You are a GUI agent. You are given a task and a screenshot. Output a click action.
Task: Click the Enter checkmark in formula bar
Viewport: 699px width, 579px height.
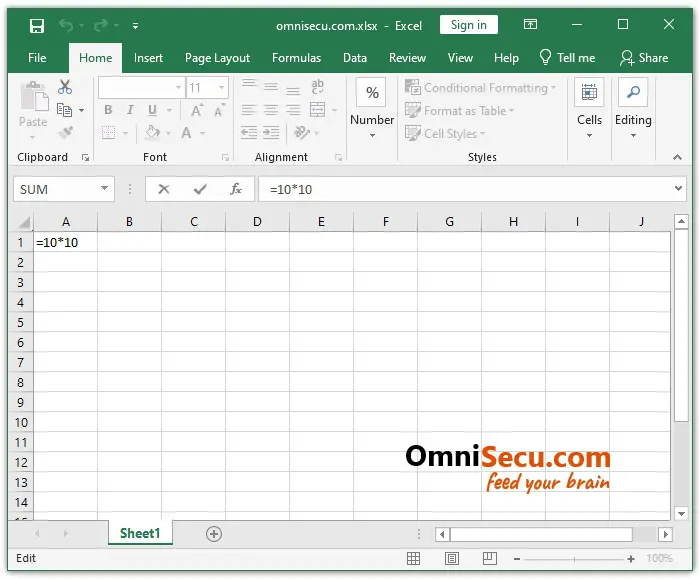200,189
